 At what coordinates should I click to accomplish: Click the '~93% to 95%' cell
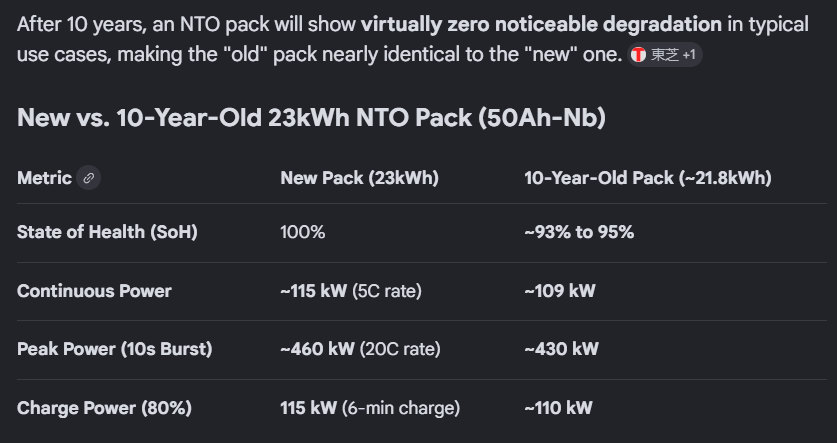[x=579, y=232]
